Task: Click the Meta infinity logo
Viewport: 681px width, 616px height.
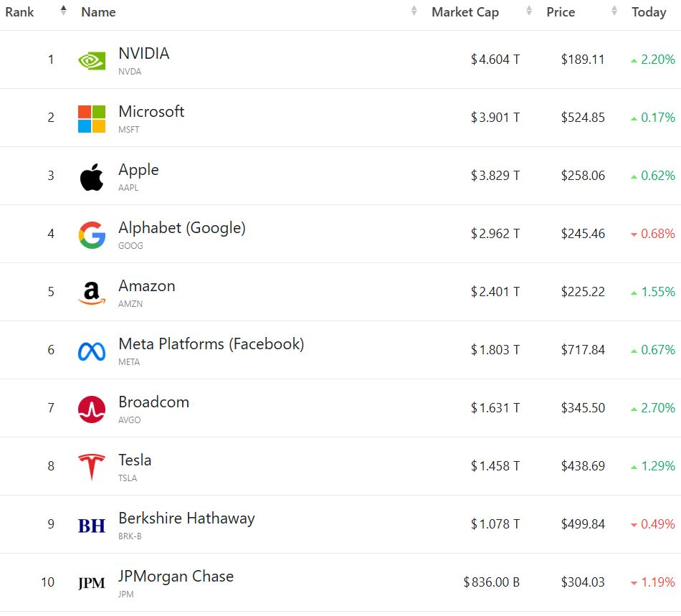Action: (x=92, y=351)
